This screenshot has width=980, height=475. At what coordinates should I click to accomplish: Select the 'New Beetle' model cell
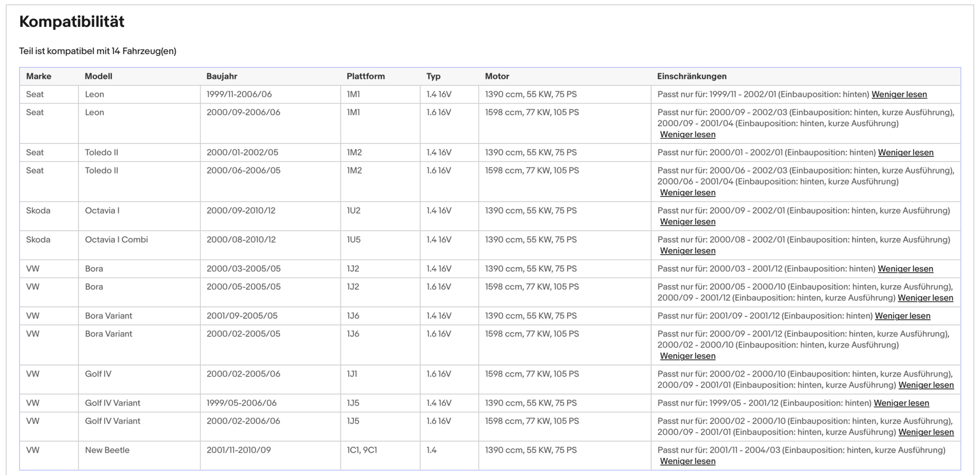(x=107, y=450)
